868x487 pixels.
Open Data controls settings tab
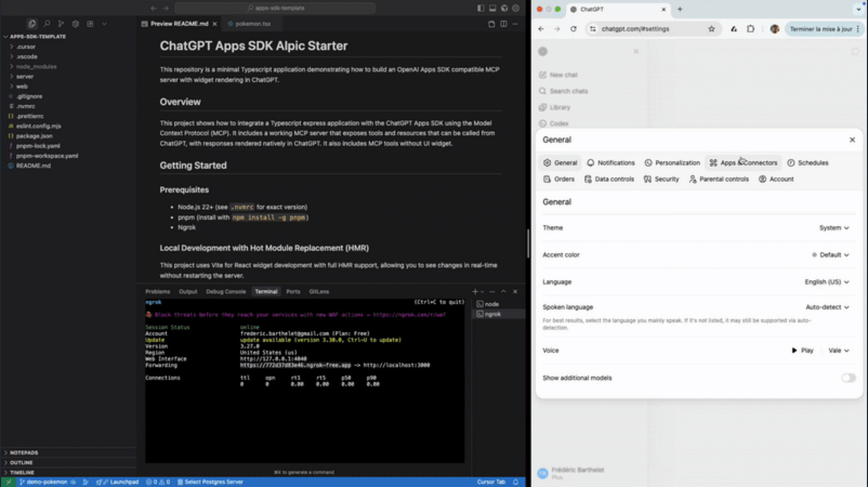(x=609, y=179)
